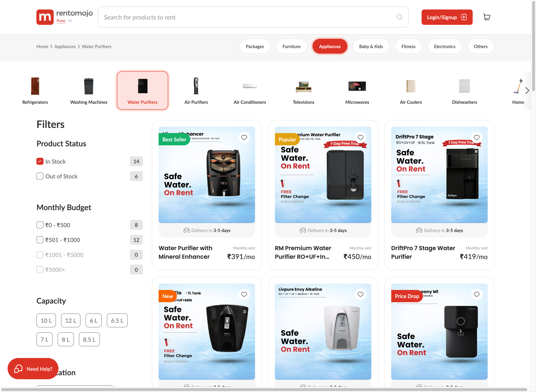This screenshot has width=536, height=392.
Task: Toggle the 10 L capacity filter
Action: [x=46, y=320]
